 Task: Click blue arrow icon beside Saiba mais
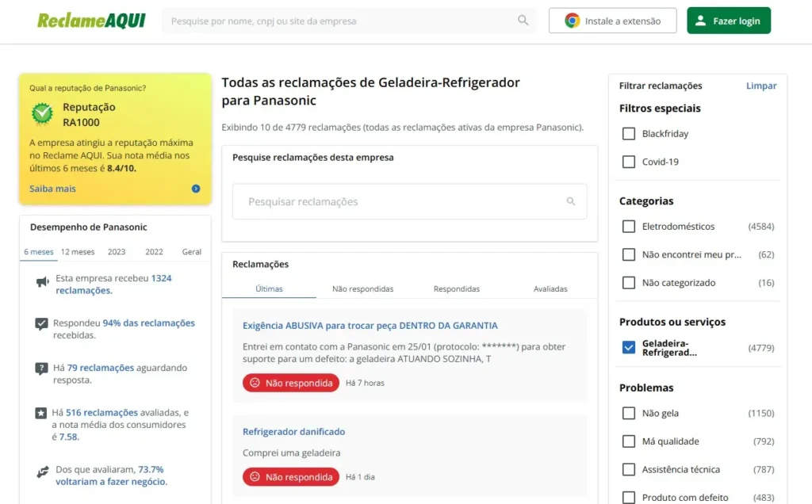tap(196, 189)
